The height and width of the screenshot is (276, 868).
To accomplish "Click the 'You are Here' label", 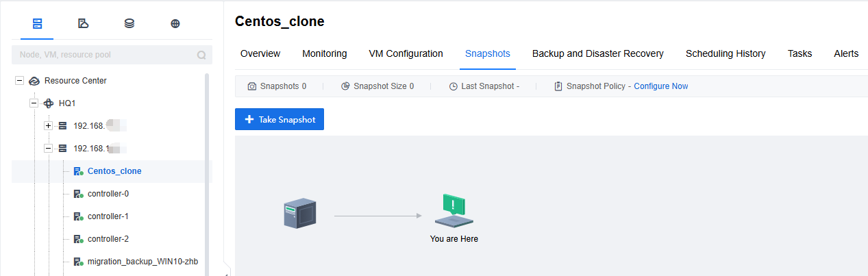I will pos(454,239).
